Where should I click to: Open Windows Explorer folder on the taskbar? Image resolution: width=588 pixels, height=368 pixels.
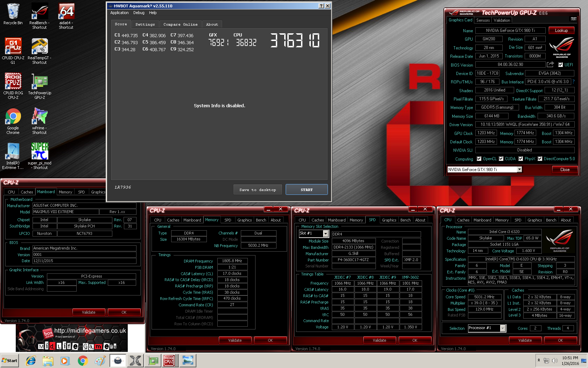[x=48, y=360]
